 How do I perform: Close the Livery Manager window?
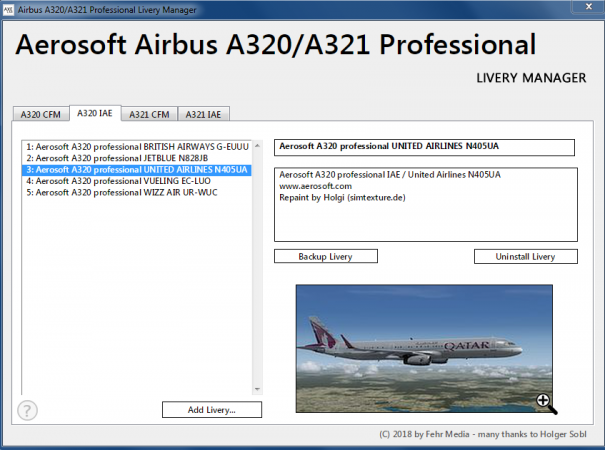tap(589, 7)
